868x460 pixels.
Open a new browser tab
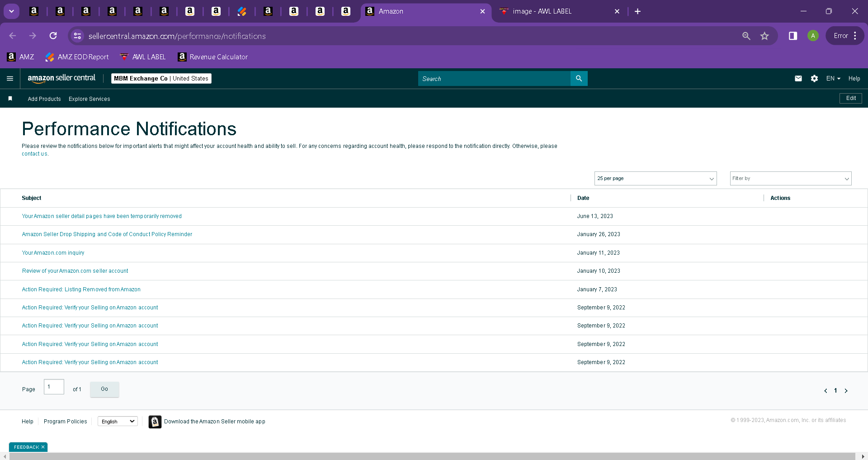(x=637, y=11)
